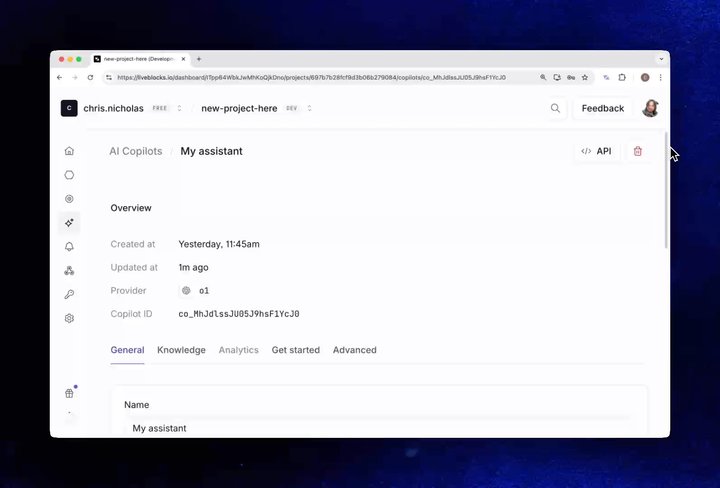The height and width of the screenshot is (488, 720).
Task: Click the API button
Action: [x=596, y=151]
